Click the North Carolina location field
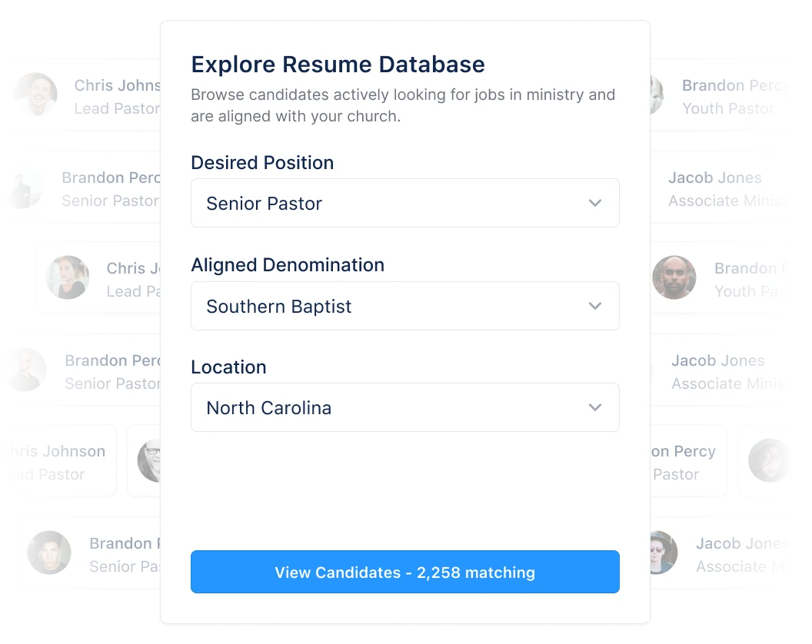Screen dimensions: 812x644 point(405,407)
